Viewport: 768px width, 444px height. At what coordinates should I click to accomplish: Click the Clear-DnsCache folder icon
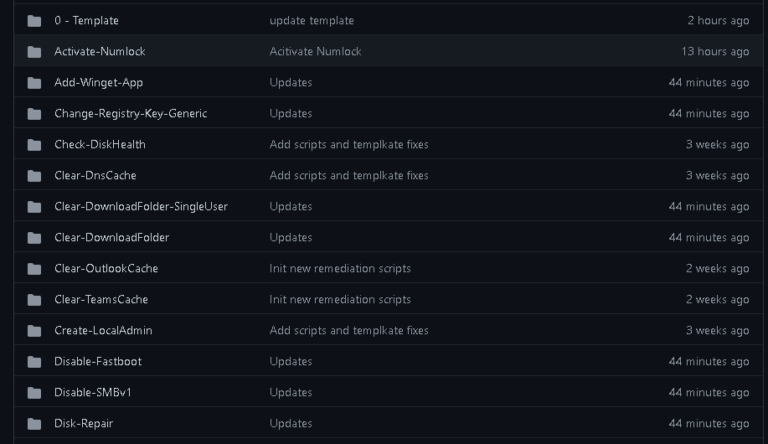(x=34, y=176)
